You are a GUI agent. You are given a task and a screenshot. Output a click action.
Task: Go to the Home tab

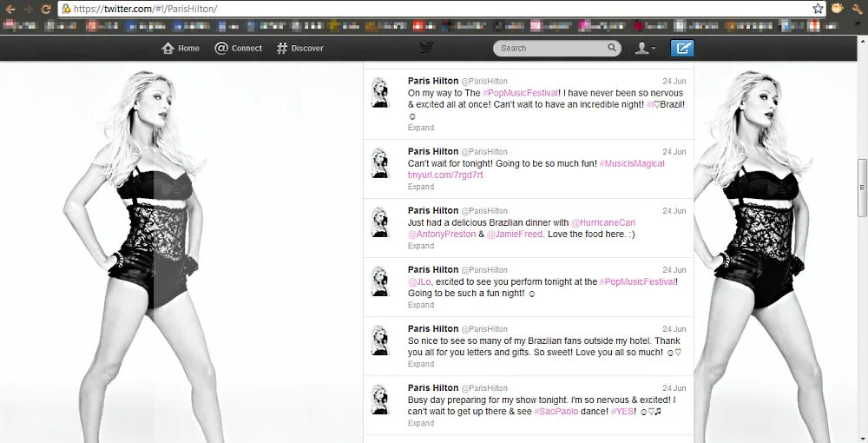pyautogui.click(x=181, y=48)
